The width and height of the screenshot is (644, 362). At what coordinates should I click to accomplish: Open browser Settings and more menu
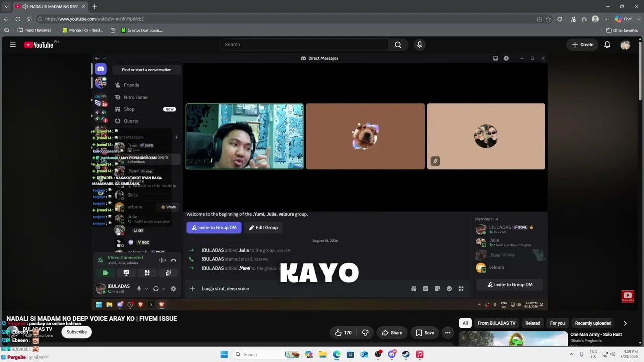click(x=606, y=19)
